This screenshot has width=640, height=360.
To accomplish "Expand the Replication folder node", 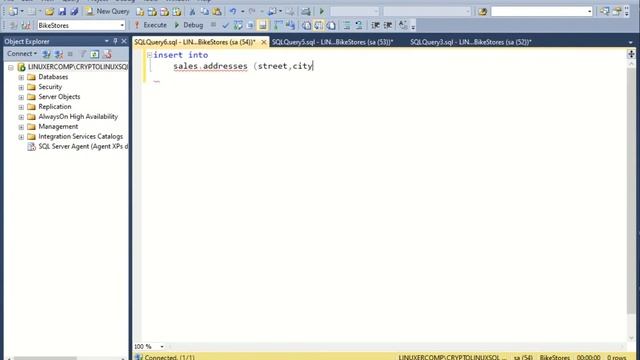I will click(x=21, y=107).
